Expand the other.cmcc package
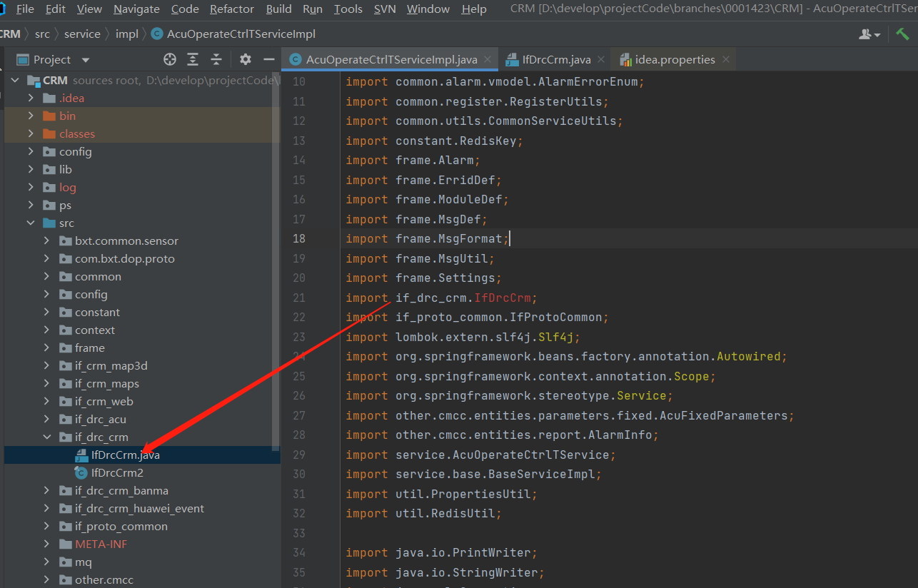Viewport: 918px width, 588px height. pos(46,579)
